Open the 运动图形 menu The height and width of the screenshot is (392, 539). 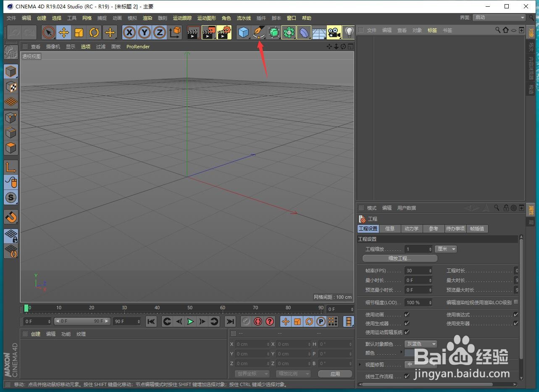[207, 18]
